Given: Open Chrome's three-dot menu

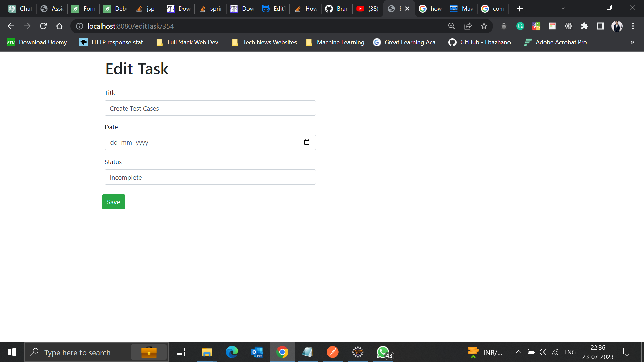Looking at the screenshot, I should point(633,26).
